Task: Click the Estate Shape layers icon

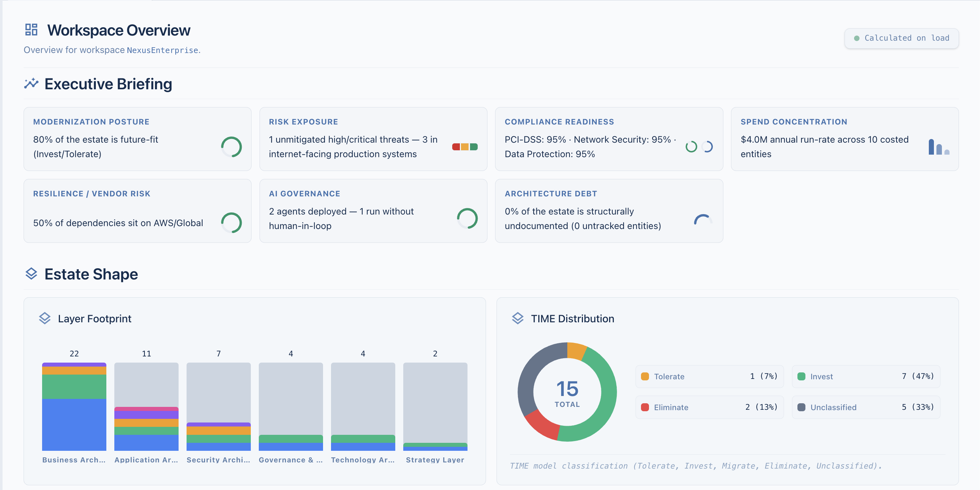Action: [x=31, y=274]
